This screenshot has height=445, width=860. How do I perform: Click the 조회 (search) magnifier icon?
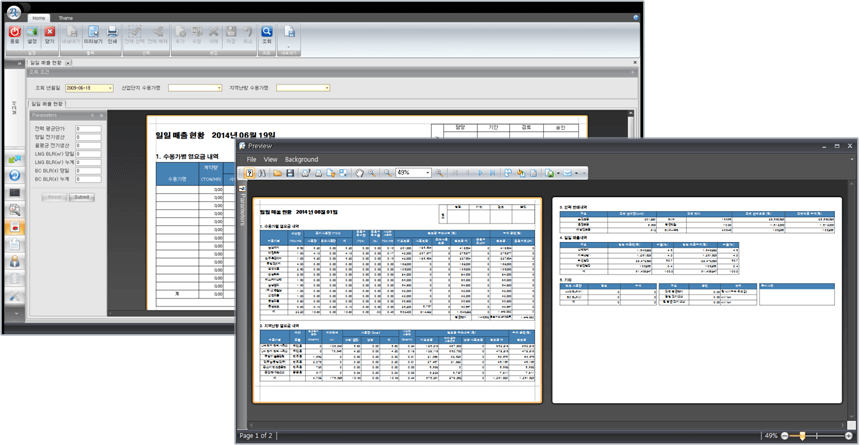tap(267, 34)
